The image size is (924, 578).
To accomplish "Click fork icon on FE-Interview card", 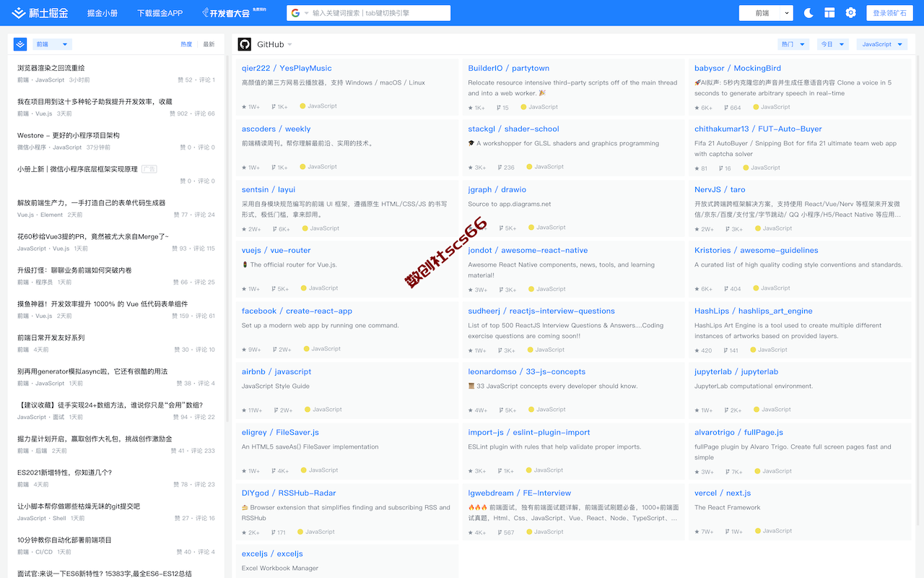I will 499,532.
